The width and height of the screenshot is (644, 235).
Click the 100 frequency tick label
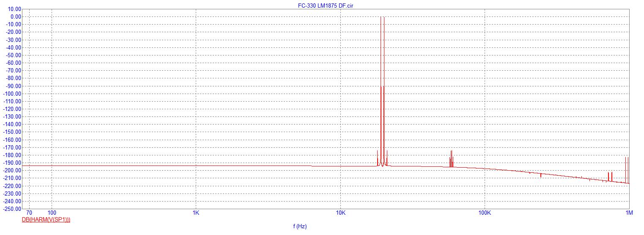coord(52,213)
